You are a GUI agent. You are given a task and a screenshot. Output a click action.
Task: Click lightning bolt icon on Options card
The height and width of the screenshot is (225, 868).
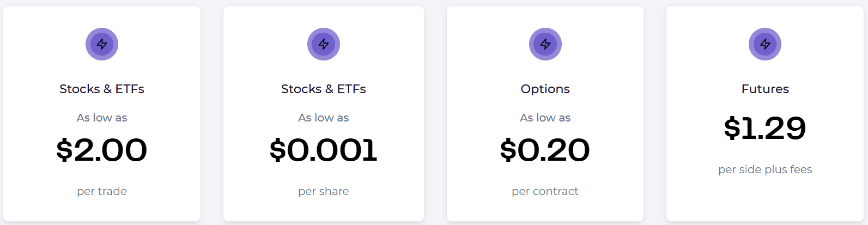coord(545,44)
